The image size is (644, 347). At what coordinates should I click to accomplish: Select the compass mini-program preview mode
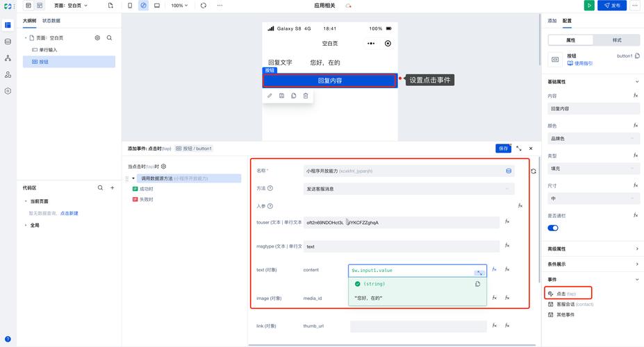coord(143,6)
